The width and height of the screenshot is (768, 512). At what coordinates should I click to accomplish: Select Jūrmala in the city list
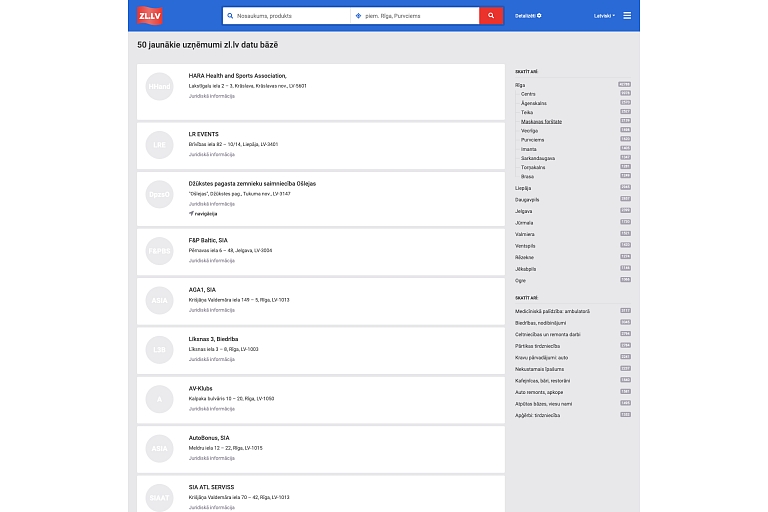(524, 223)
